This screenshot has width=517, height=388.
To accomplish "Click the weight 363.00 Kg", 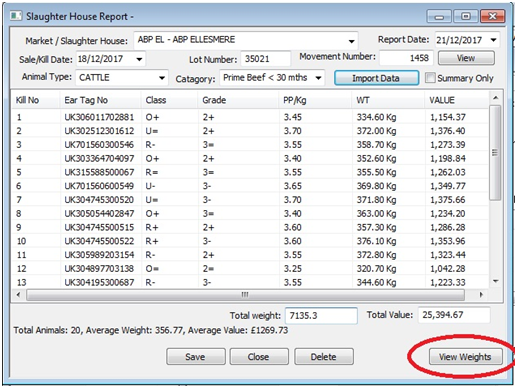I will (376, 214).
